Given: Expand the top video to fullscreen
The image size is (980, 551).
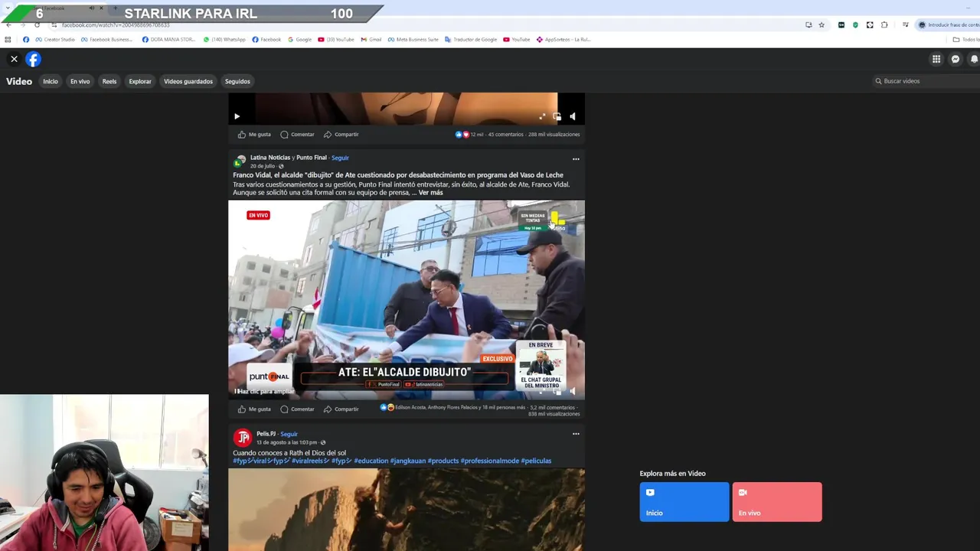Looking at the screenshot, I should point(542,116).
